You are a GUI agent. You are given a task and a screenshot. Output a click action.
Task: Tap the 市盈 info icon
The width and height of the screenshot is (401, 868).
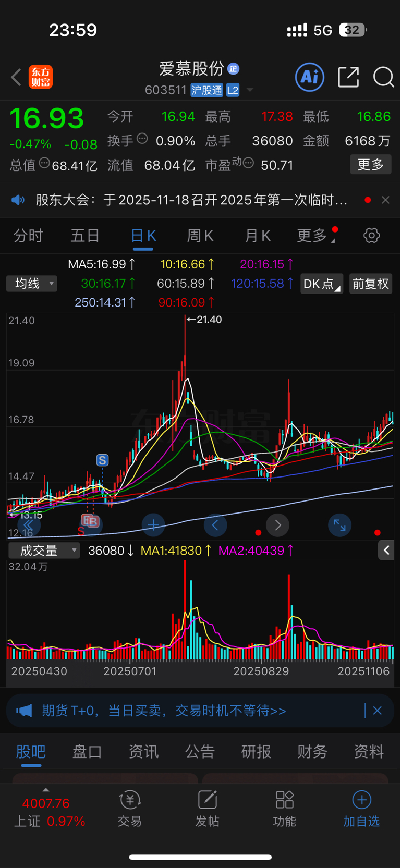[249, 163]
